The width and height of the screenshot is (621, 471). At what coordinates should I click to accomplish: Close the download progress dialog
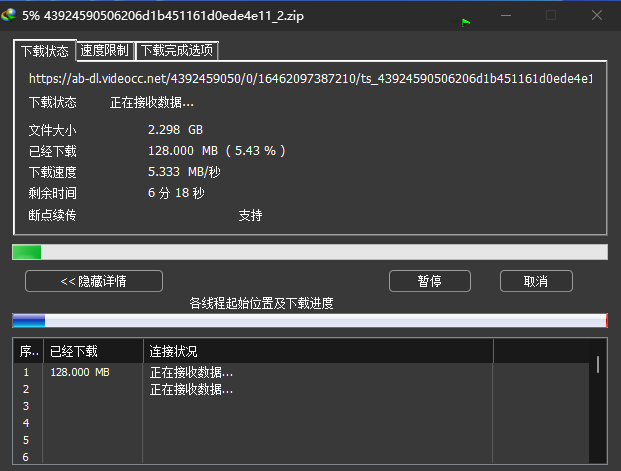pyautogui.click(x=596, y=15)
